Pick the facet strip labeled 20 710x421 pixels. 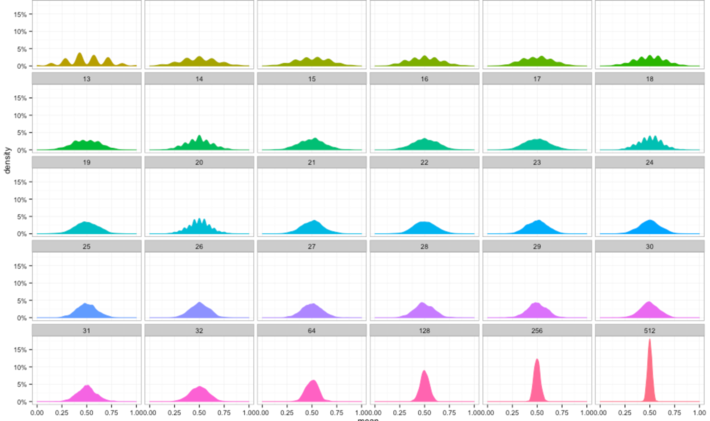click(x=199, y=163)
